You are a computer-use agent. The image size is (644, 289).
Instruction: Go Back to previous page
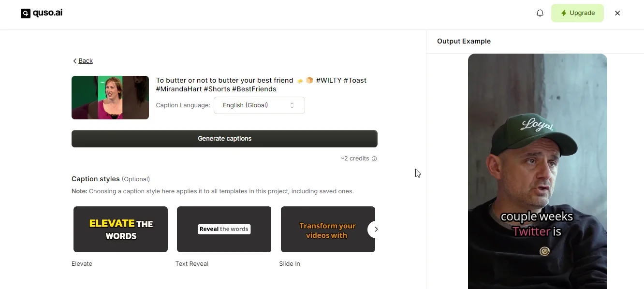(x=83, y=61)
